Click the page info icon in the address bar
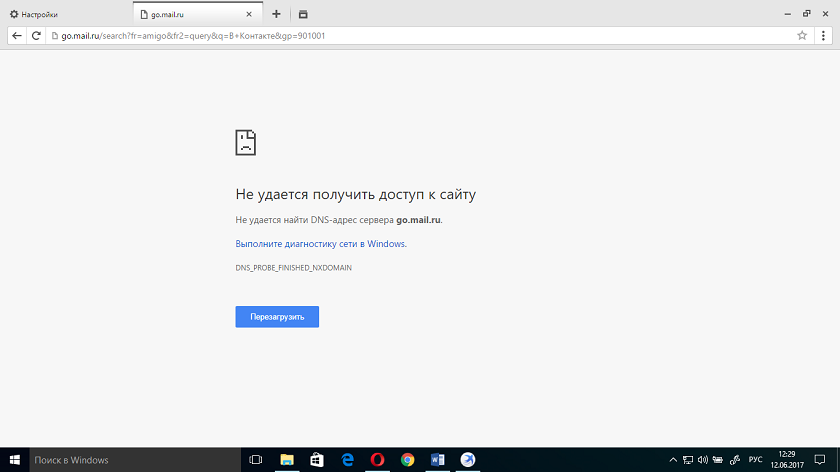Screen dimensions: 840x472 point(55,36)
